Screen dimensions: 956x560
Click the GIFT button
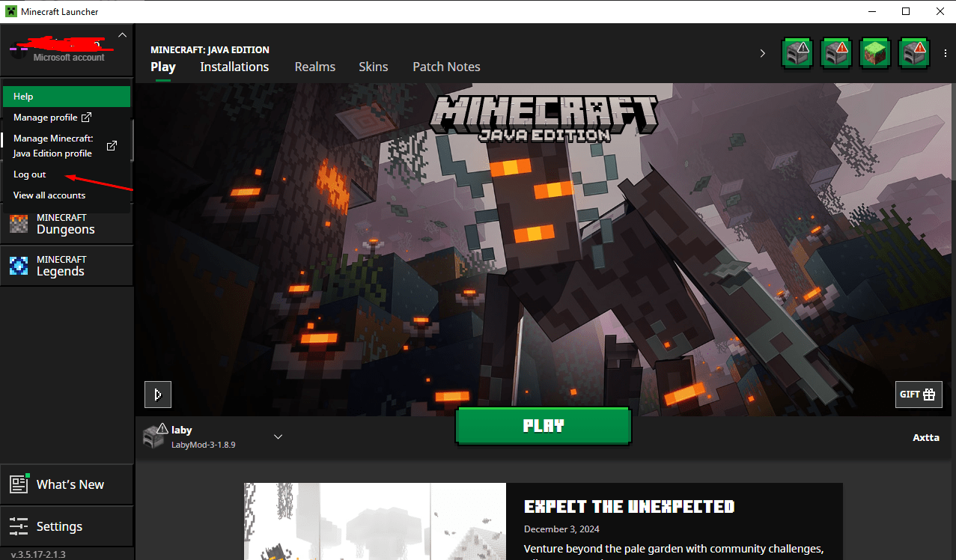919,395
